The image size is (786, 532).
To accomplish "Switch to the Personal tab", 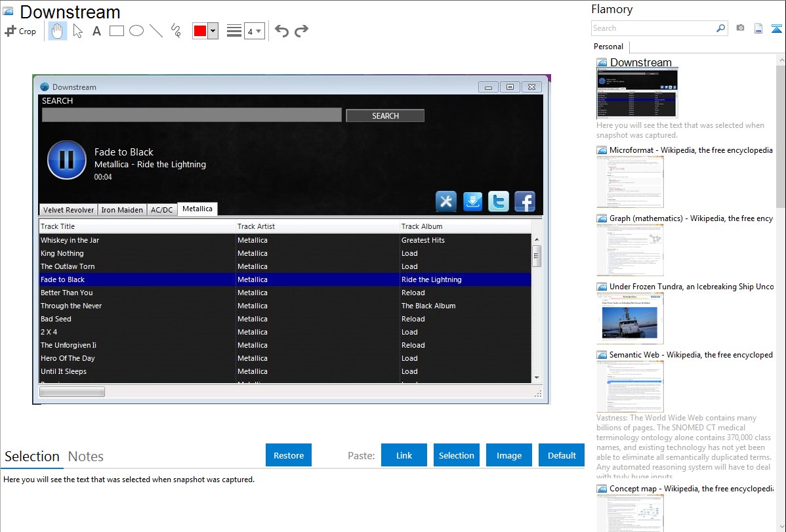I will 609,47.
